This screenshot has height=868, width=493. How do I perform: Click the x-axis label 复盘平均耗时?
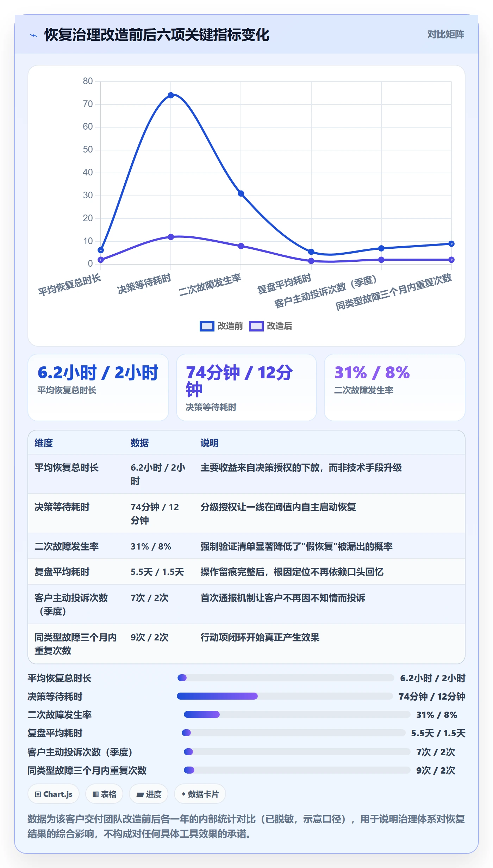tap(284, 284)
